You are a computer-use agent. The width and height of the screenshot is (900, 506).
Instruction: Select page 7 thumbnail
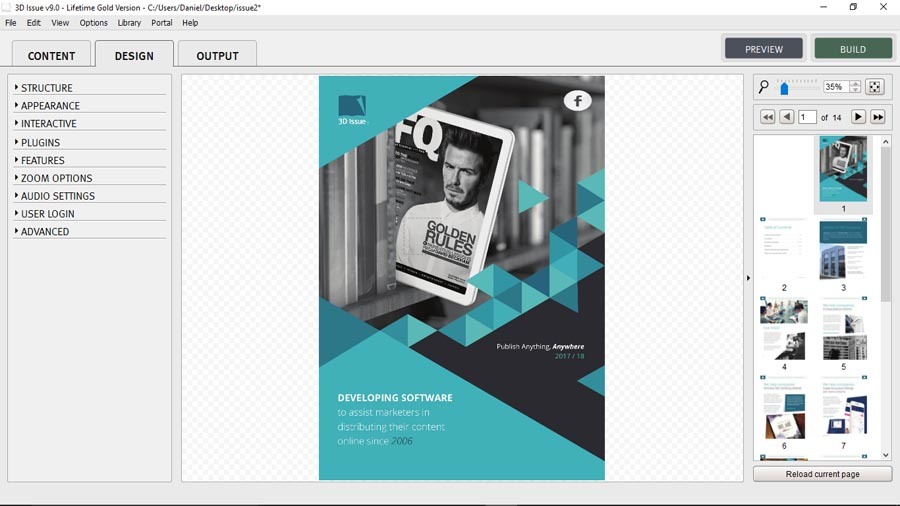843,407
